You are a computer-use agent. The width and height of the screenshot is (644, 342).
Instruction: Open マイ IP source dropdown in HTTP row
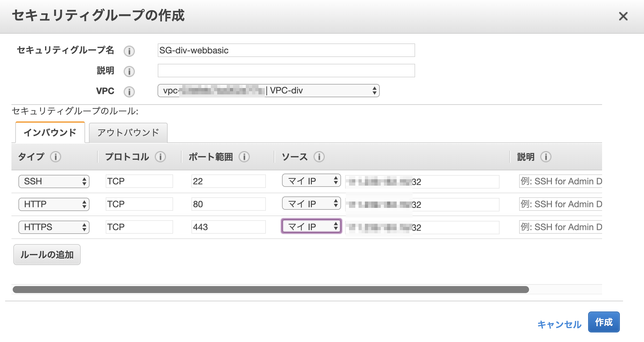(312, 204)
